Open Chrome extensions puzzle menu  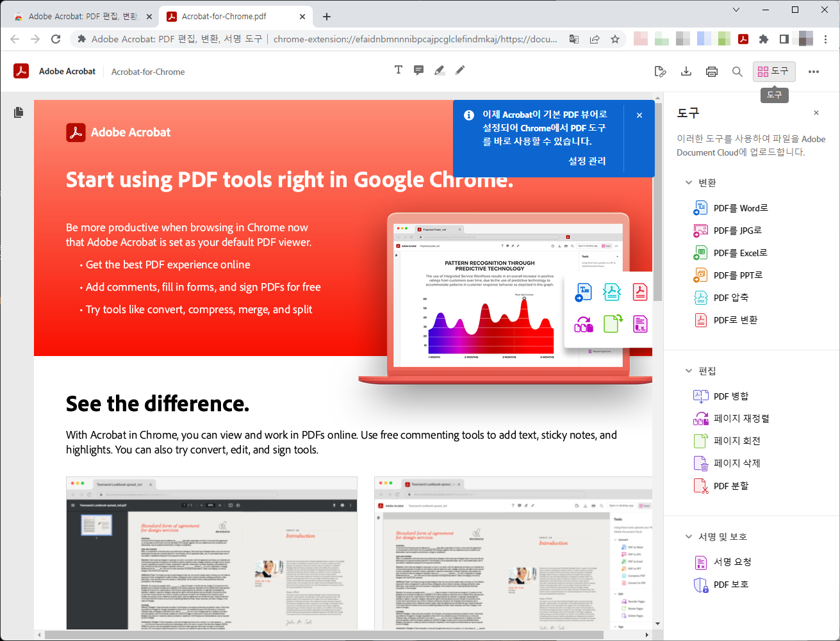point(763,39)
